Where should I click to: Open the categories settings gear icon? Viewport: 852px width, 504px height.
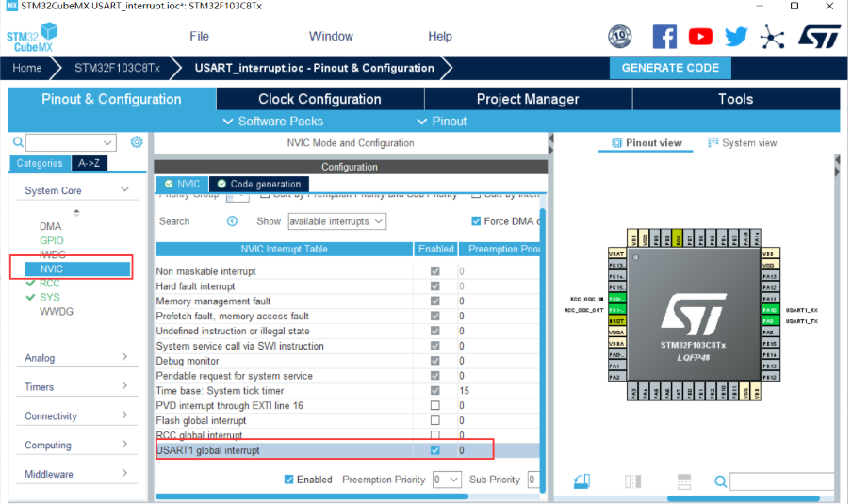coord(137,142)
